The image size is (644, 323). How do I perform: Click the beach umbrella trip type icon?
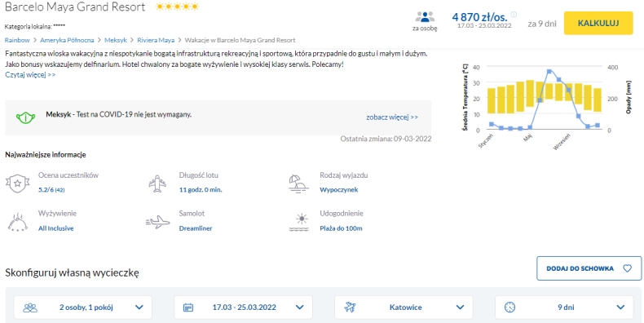(298, 184)
